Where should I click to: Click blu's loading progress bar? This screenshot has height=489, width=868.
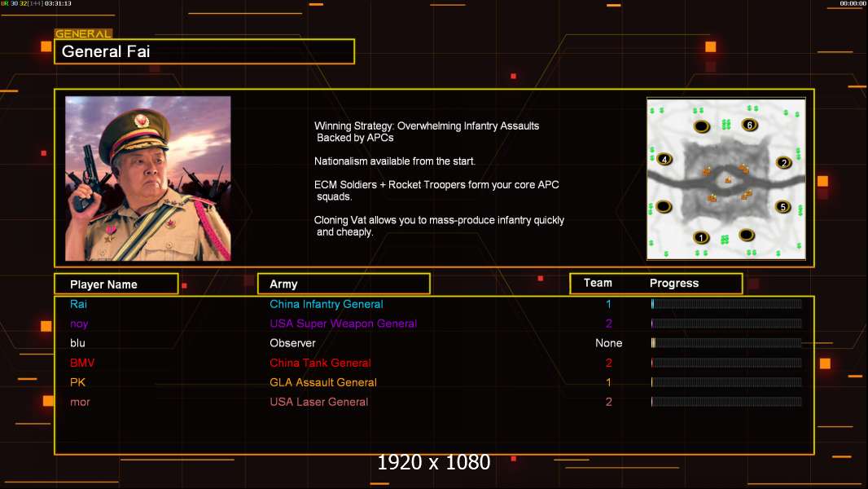click(x=726, y=343)
